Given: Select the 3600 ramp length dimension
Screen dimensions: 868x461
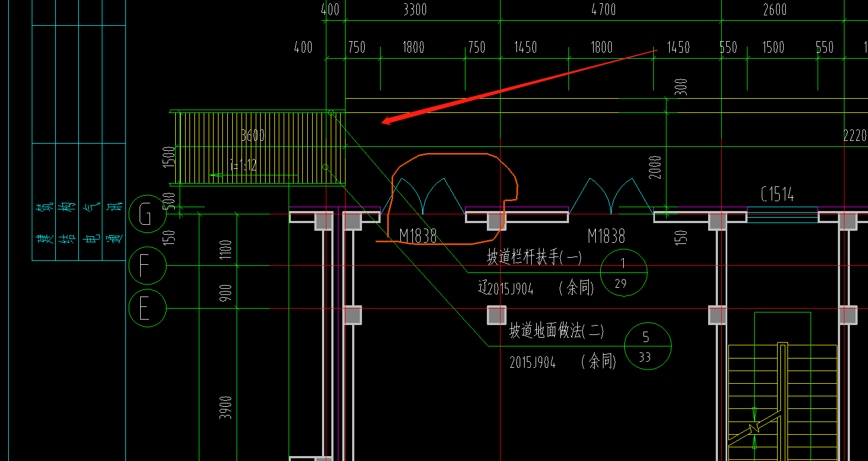Looking at the screenshot, I should [x=253, y=135].
